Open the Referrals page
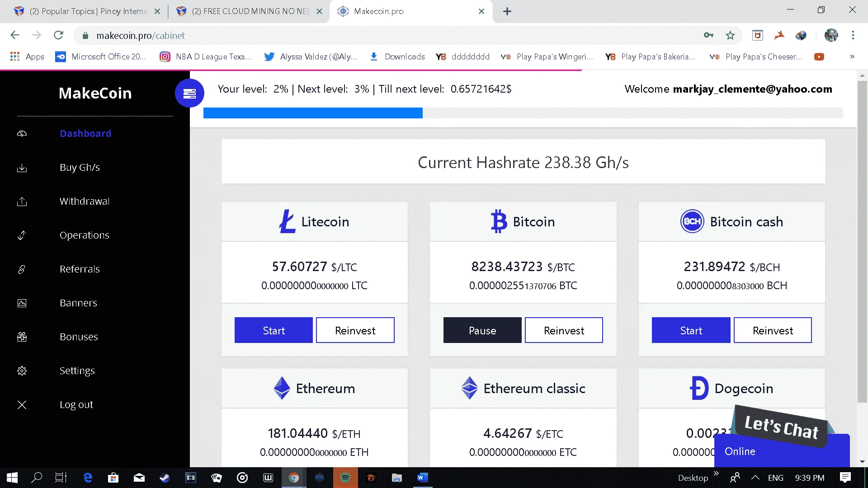 [x=80, y=269]
